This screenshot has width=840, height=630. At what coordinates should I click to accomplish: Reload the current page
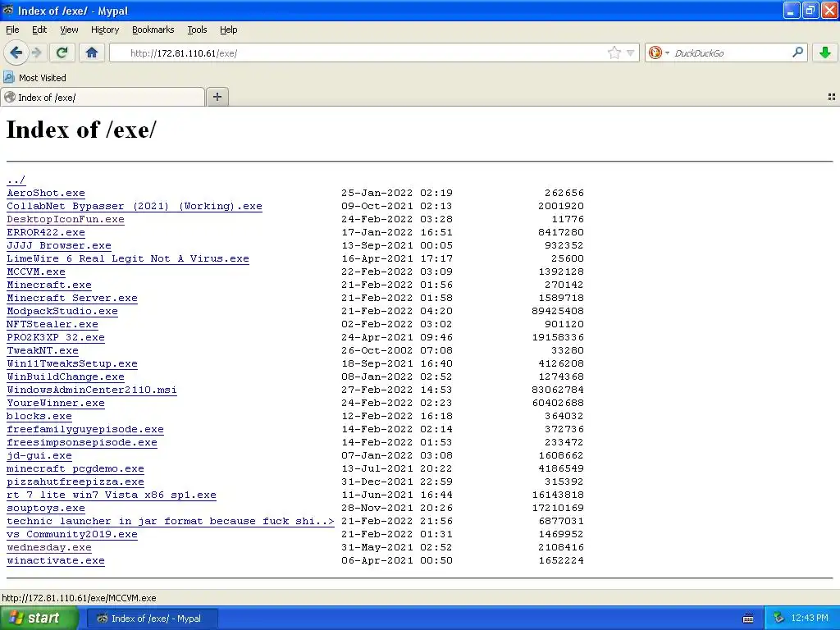(62, 52)
